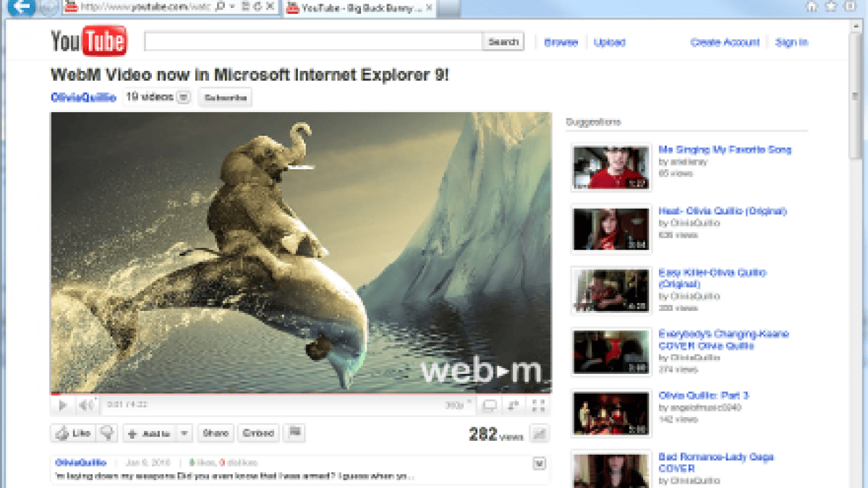Image resolution: width=868 pixels, height=488 pixels.
Task: Open the 360p quality selector
Action: [x=459, y=406]
